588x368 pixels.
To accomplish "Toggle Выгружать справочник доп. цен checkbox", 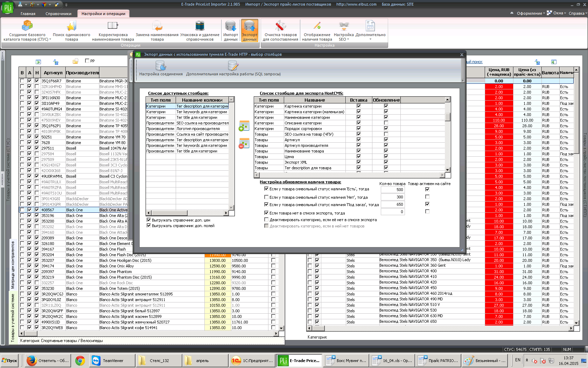I will click(149, 220).
